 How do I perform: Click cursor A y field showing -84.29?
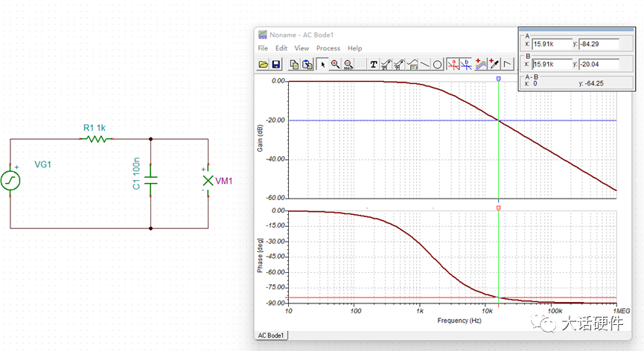[599, 44]
